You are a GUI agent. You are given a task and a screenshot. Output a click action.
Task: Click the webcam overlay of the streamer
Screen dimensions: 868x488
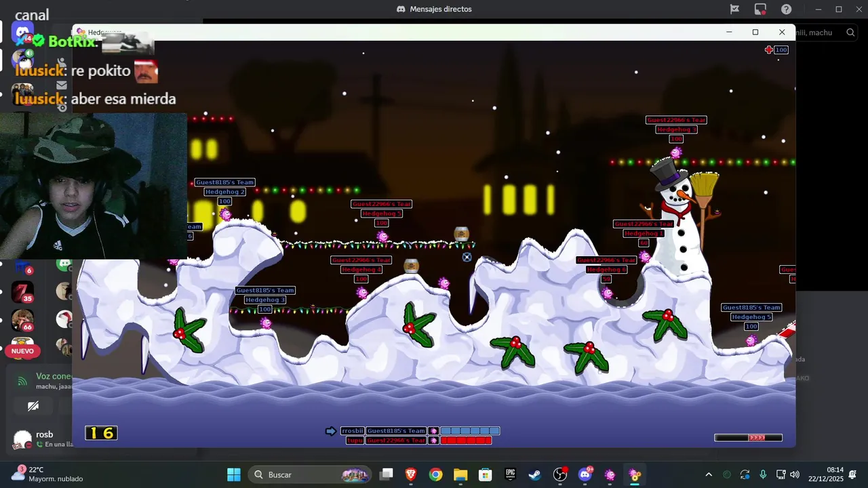(94, 186)
